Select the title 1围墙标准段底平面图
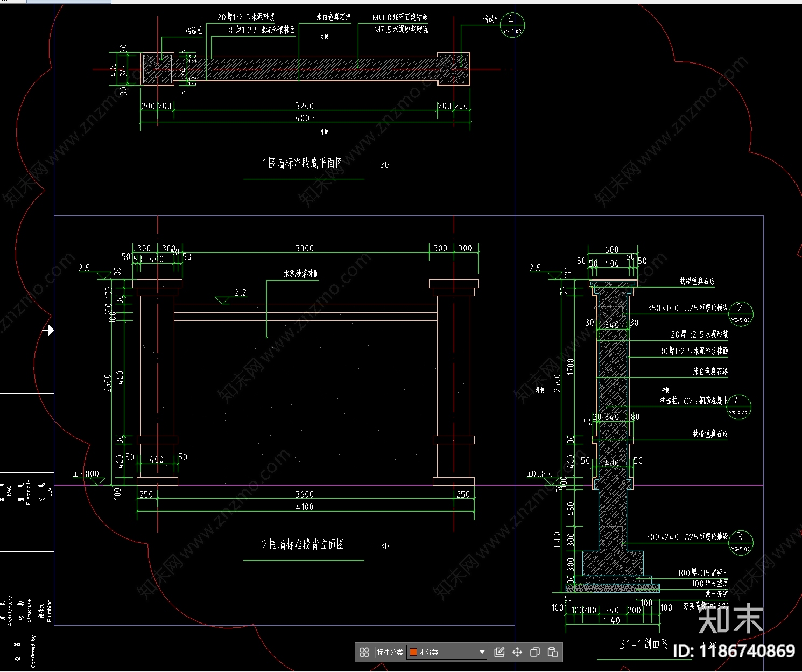The width and height of the screenshot is (802, 672). pyautogui.click(x=303, y=163)
